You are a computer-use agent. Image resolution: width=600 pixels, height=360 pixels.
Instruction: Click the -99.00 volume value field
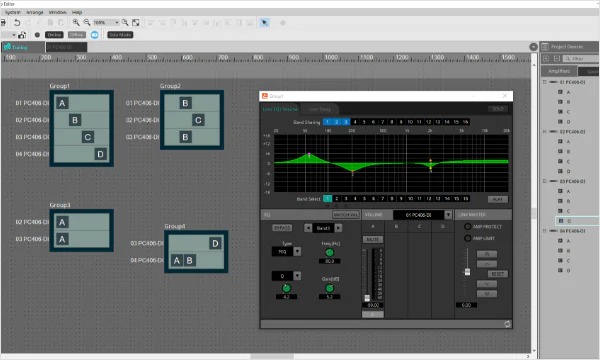tap(372, 305)
